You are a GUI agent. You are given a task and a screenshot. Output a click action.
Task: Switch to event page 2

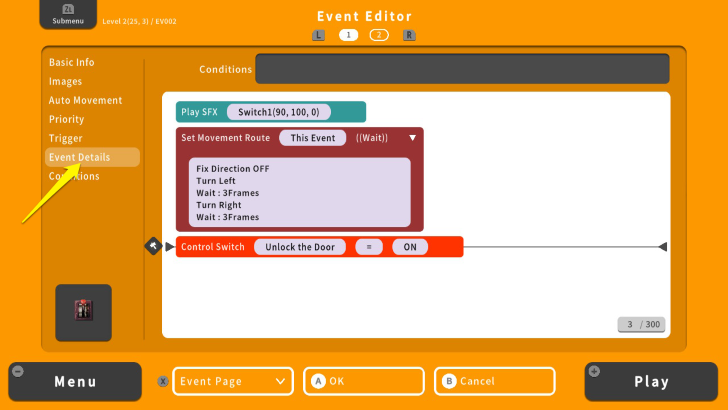[x=379, y=35]
